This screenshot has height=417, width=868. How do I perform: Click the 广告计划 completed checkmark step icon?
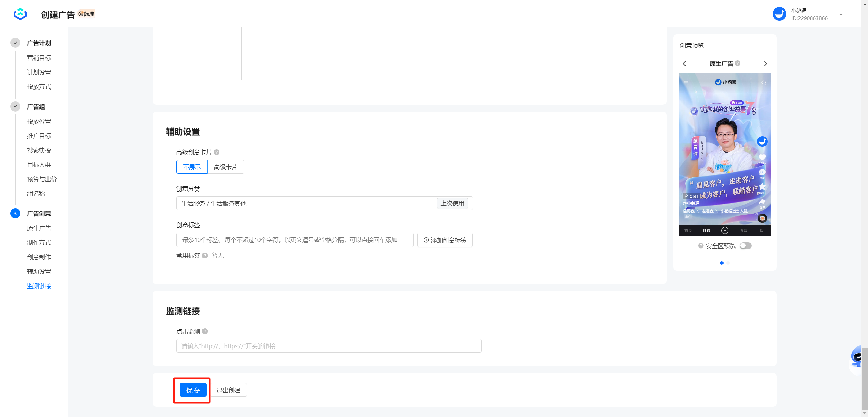tap(15, 43)
